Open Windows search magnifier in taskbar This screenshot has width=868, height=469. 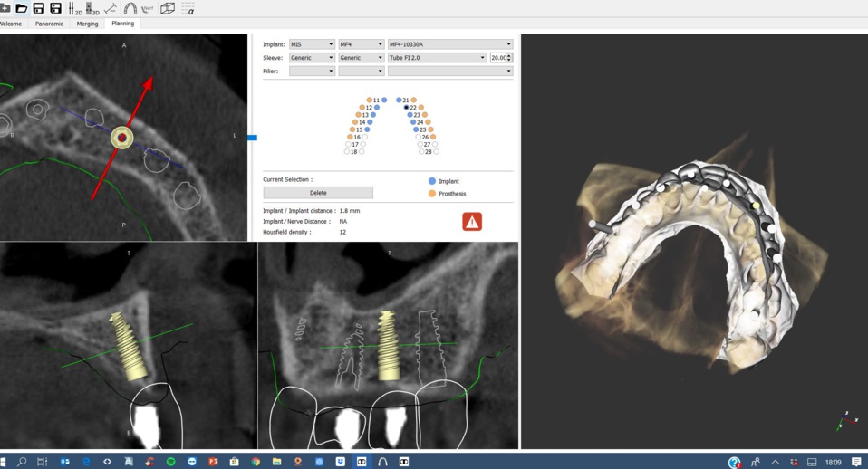point(22,461)
